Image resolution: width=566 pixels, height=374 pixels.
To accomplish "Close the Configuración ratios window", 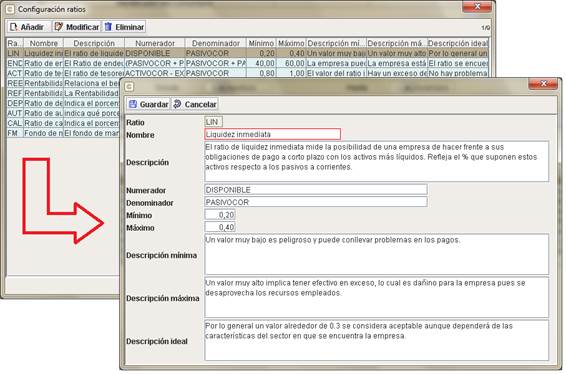I will (x=477, y=6).
